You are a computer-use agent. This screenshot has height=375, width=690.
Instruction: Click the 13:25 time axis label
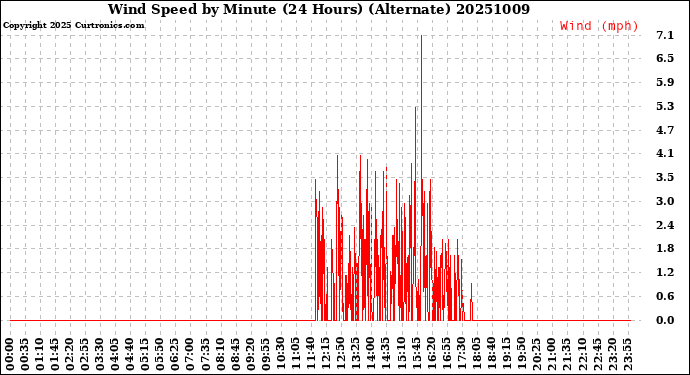(356, 355)
